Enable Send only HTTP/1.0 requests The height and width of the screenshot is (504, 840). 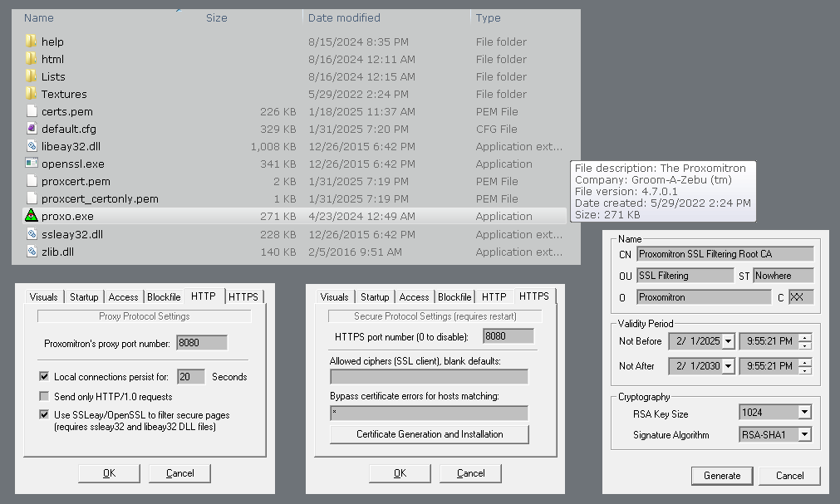[44, 396]
